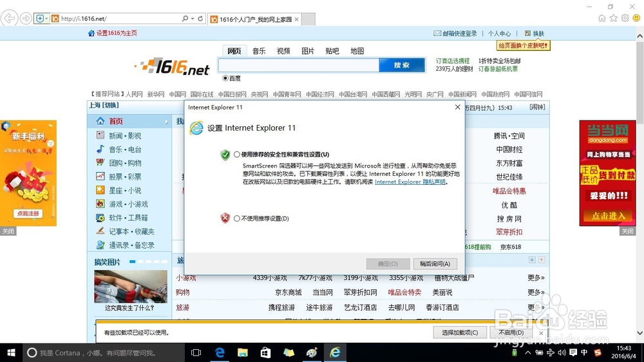Open the Action Center notification icon

coord(573,352)
